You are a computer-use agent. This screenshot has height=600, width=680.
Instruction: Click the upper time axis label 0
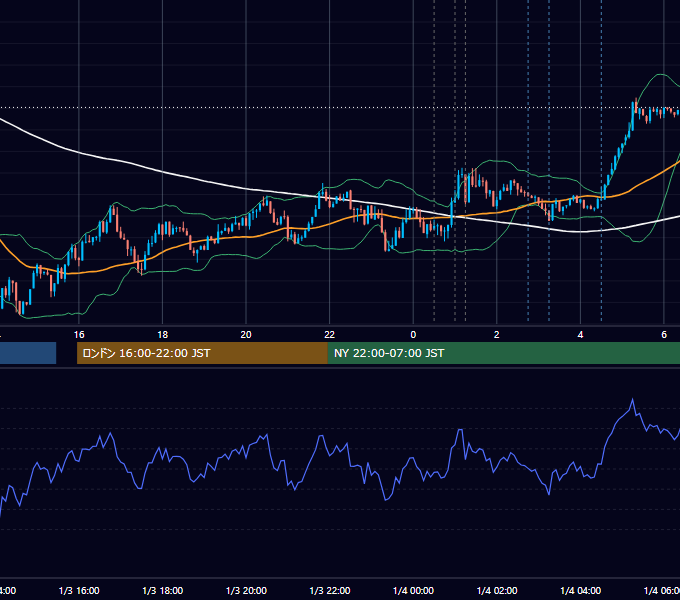413,335
